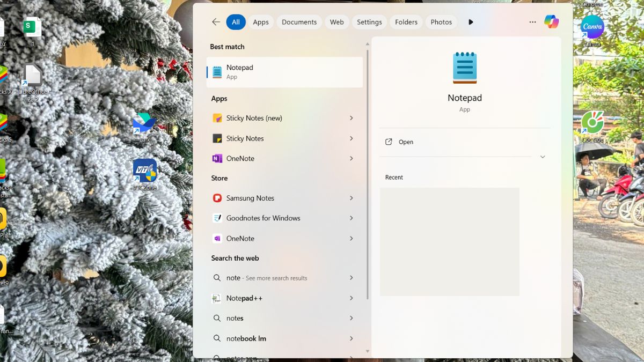Image resolution: width=644 pixels, height=362 pixels.
Task: Open Copilot from the search panel
Action: point(551,22)
